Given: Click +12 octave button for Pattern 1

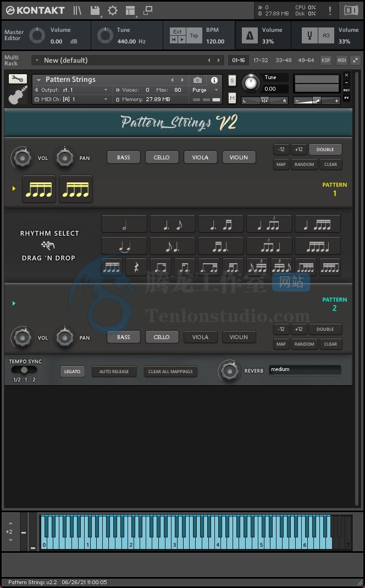Looking at the screenshot, I should [298, 149].
